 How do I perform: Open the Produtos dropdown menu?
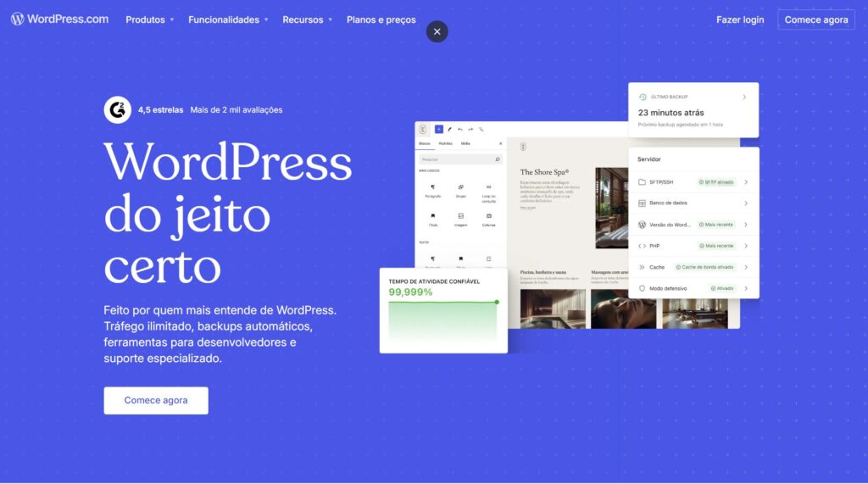pyautogui.click(x=150, y=19)
